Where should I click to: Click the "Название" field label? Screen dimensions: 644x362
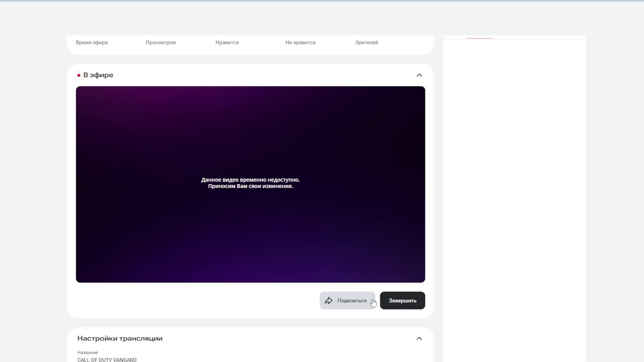click(x=88, y=352)
